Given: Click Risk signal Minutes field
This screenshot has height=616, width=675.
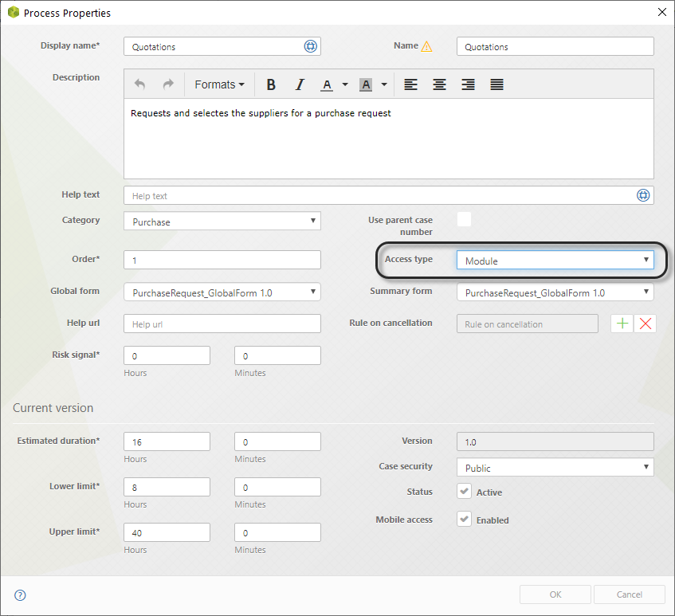Looking at the screenshot, I should tap(277, 355).
